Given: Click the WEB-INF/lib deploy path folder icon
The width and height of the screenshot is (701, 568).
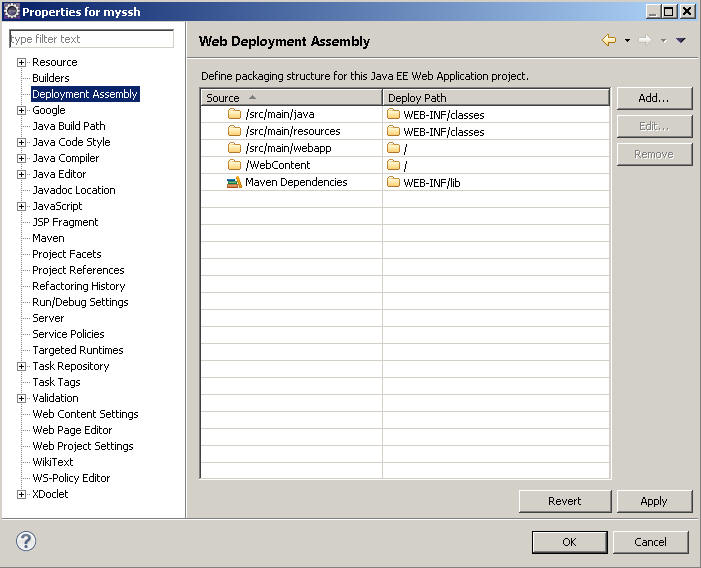Looking at the screenshot, I should pyautogui.click(x=393, y=183).
